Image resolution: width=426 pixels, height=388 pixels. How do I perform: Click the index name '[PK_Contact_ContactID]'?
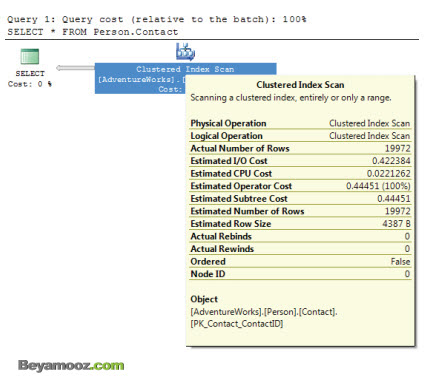pos(236,324)
